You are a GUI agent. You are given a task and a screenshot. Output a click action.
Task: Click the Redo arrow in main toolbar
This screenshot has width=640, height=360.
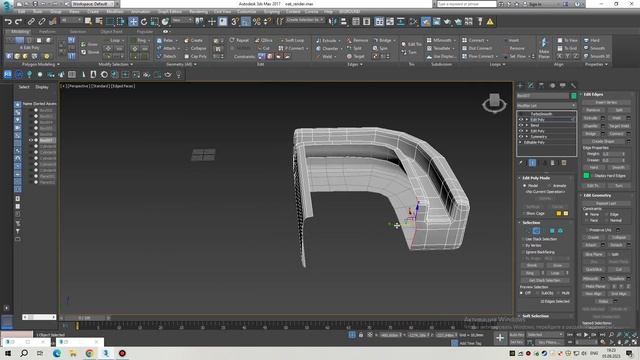(x=18, y=22)
